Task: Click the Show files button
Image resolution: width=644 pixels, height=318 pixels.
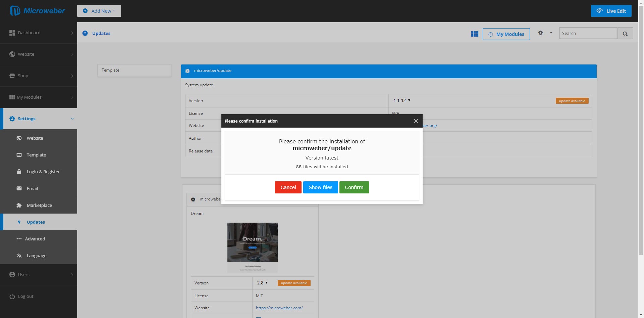Action: [320, 187]
